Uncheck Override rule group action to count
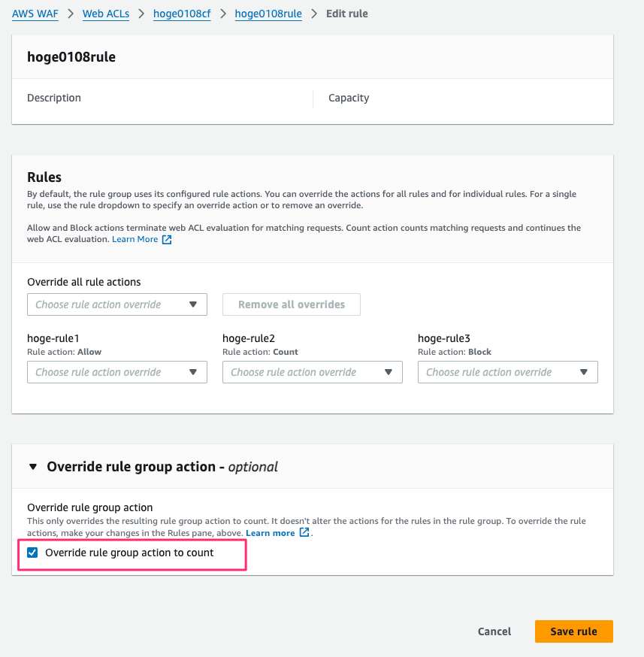 click(x=32, y=553)
